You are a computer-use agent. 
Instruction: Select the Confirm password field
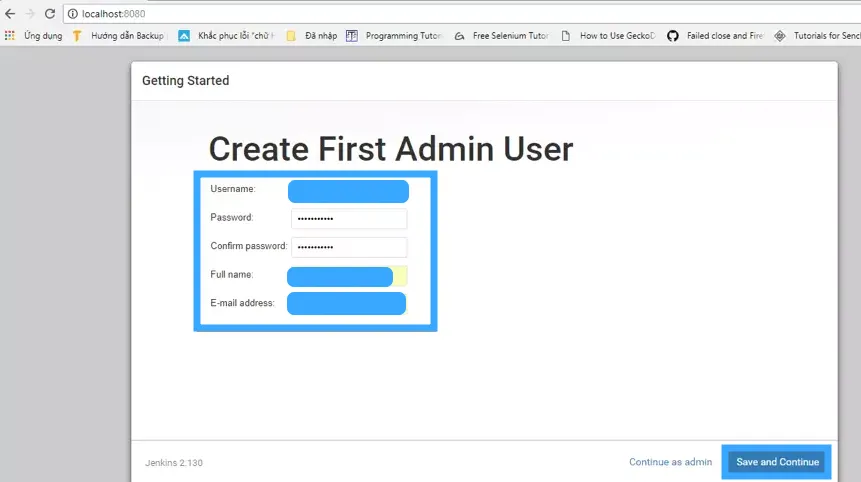click(x=349, y=247)
